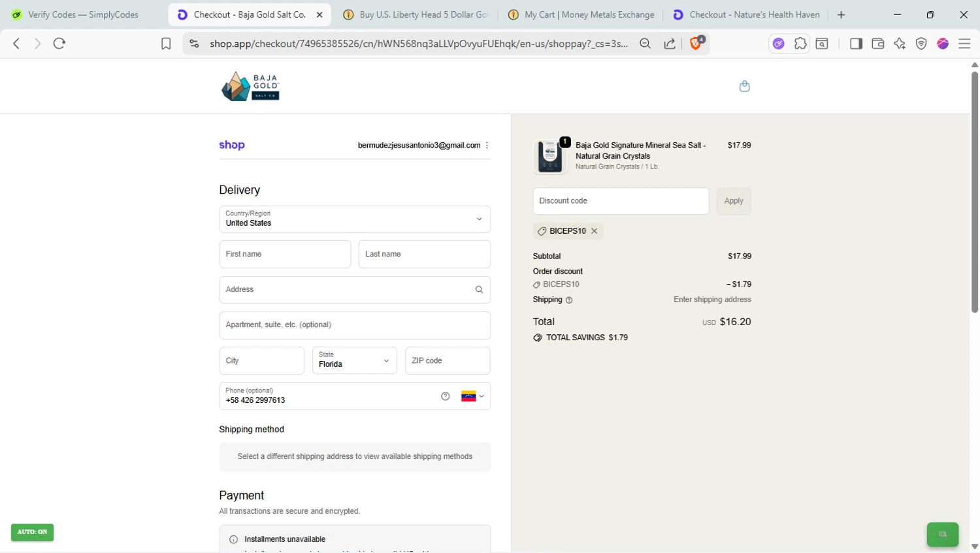Click the product thumbnail image
The width and height of the screenshot is (980, 553).
550,157
